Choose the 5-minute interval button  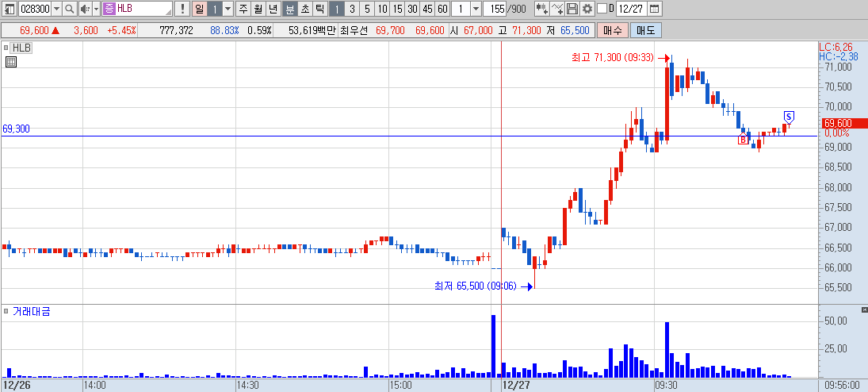(366, 8)
